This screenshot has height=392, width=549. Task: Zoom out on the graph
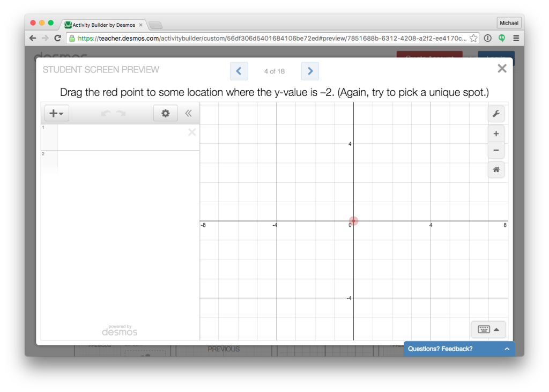point(495,150)
